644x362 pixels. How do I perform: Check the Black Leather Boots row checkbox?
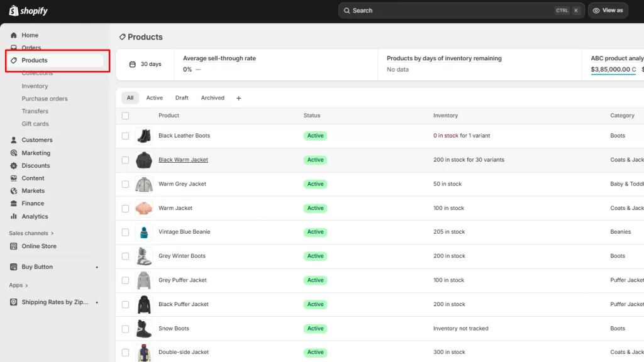coord(125,136)
